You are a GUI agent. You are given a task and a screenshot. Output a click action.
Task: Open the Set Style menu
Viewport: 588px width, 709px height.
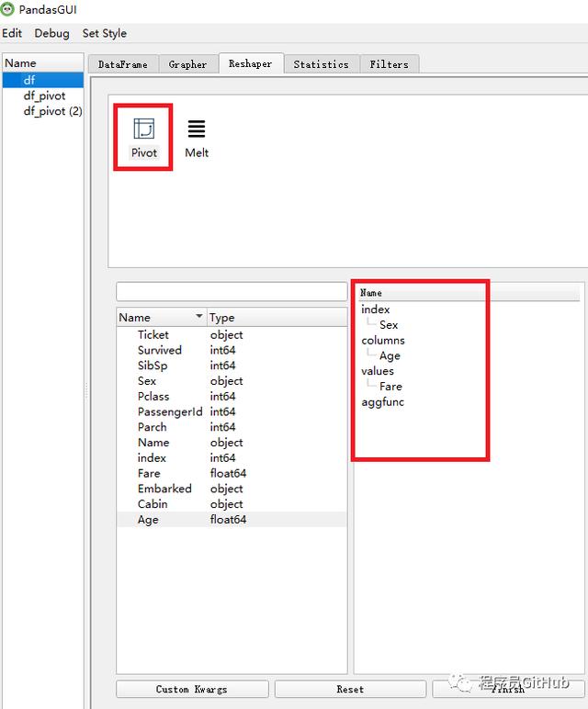pos(105,33)
